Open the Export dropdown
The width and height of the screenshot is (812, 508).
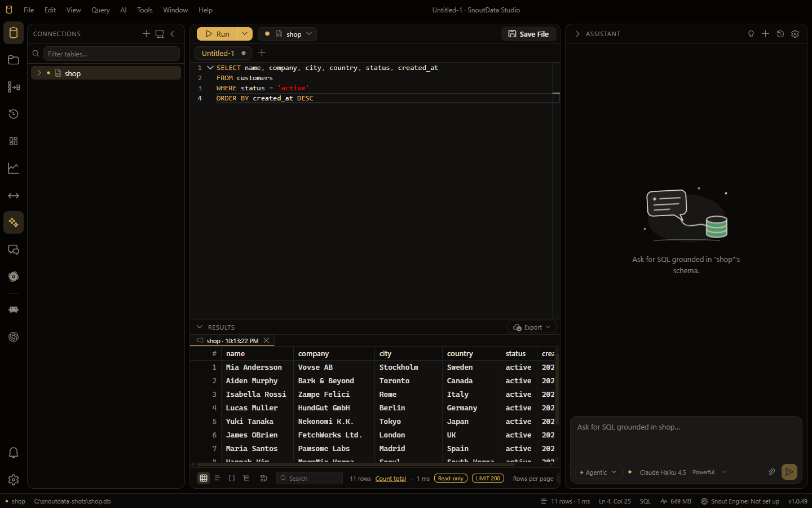(x=532, y=327)
